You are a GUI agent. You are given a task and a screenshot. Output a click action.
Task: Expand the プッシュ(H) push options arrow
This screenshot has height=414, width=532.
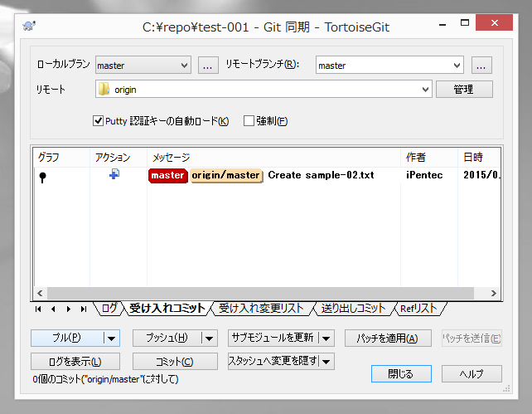coord(210,339)
